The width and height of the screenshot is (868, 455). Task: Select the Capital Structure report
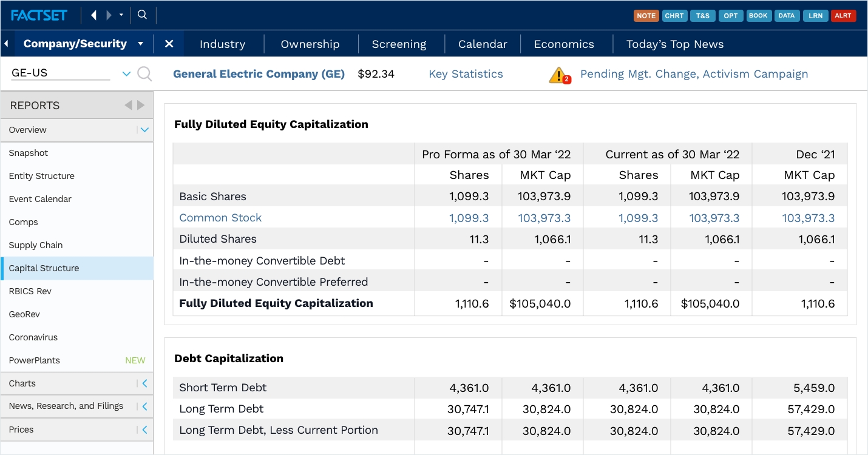click(76, 268)
